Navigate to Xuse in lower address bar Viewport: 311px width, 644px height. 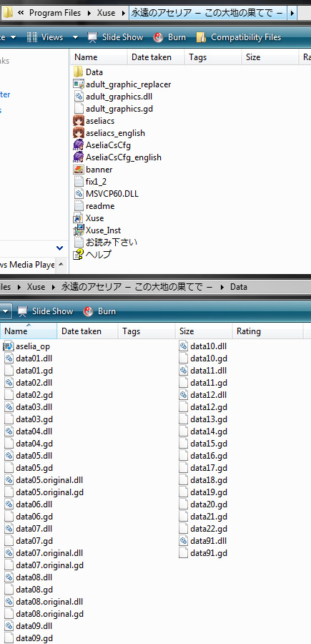[36, 287]
